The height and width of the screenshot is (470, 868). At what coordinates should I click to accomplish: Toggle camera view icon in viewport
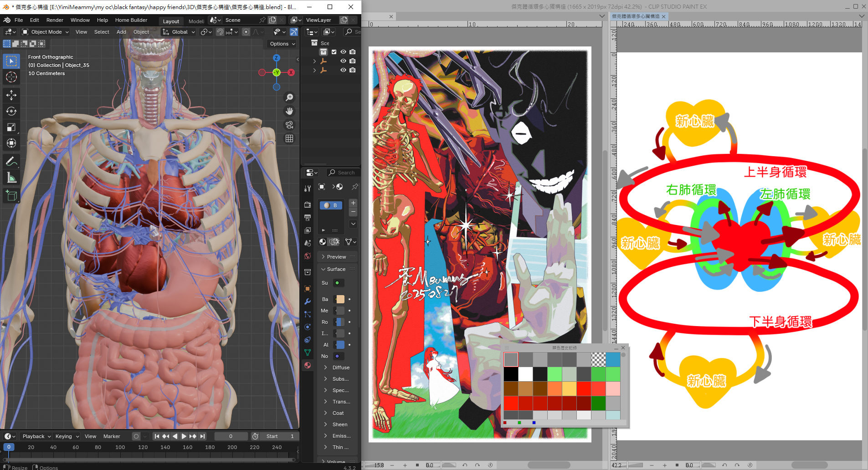(x=289, y=125)
